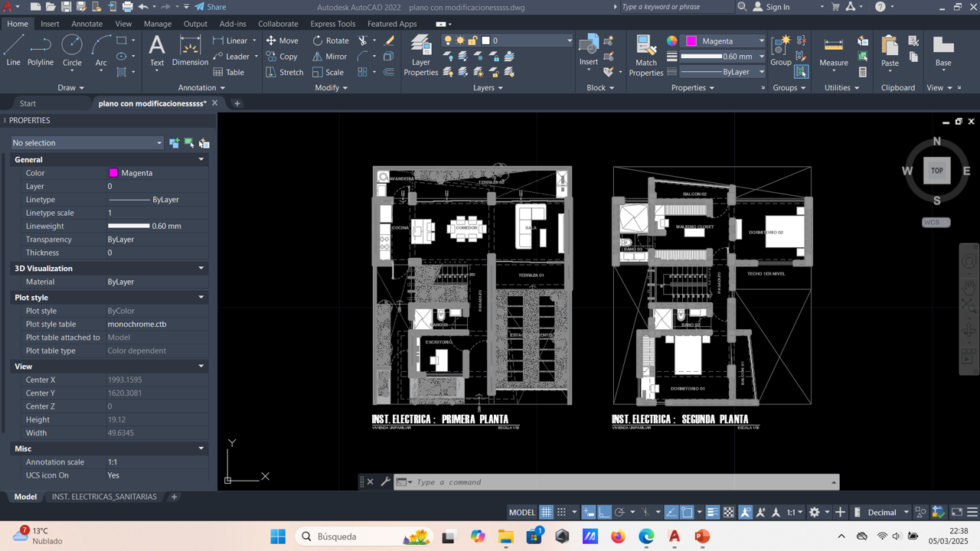Click the Scale tool

point(328,72)
